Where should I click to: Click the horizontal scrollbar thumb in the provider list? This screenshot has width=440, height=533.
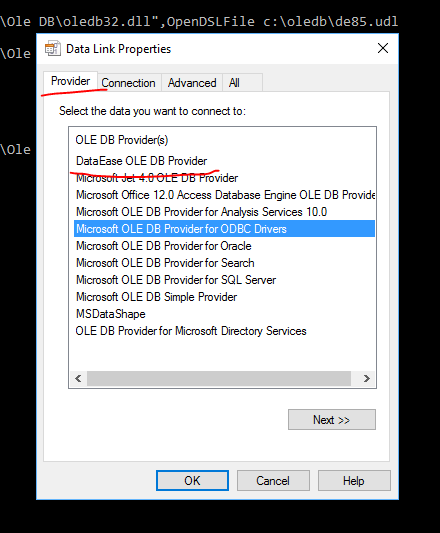click(219, 378)
